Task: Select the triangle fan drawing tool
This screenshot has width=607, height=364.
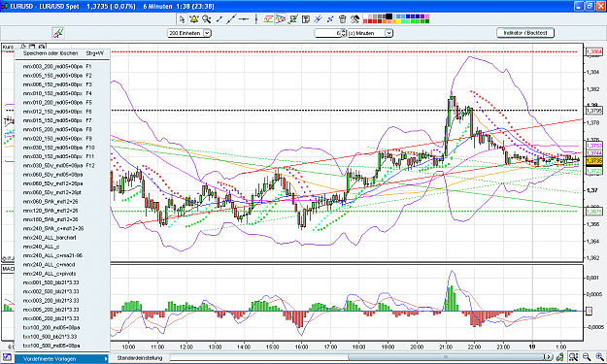Action: [x=281, y=19]
